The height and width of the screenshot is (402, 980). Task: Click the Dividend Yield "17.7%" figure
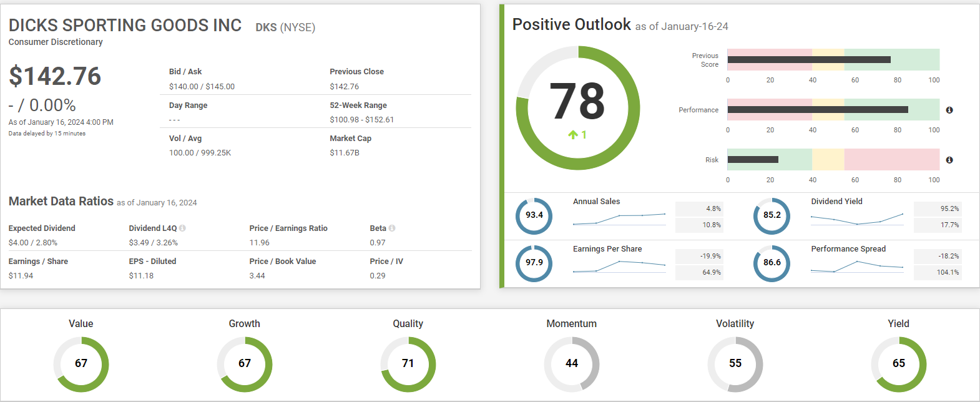950,225
